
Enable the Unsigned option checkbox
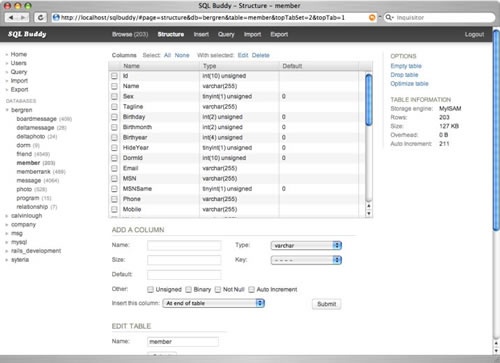pos(151,289)
